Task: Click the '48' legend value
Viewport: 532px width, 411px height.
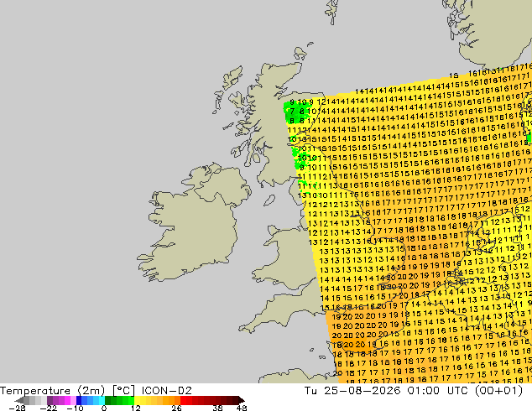Action: click(x=242, y=408)
